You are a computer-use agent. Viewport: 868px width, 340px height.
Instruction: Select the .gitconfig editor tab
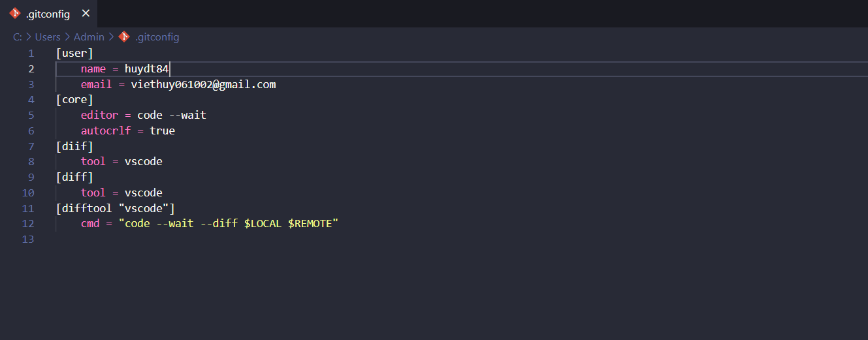tap(50, 14)
